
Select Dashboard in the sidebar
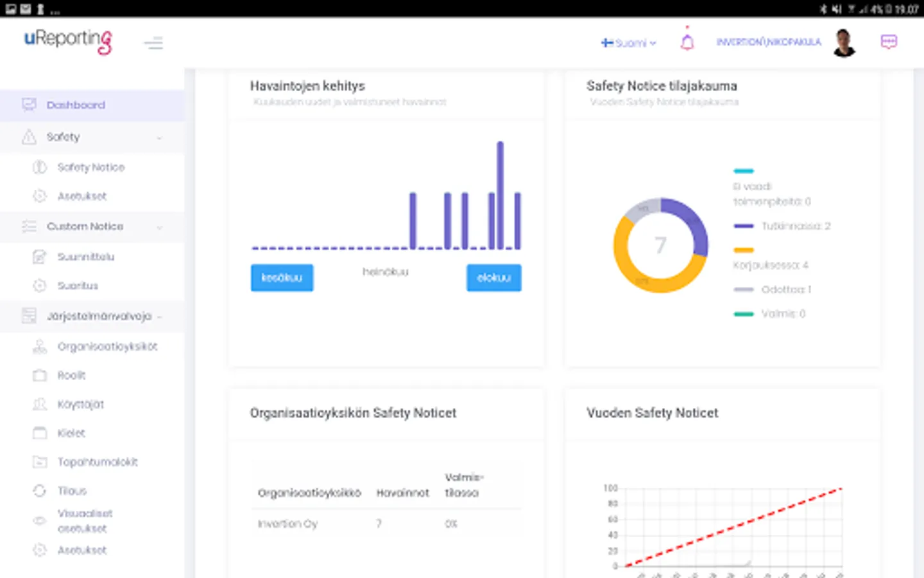tap(92, 105)
